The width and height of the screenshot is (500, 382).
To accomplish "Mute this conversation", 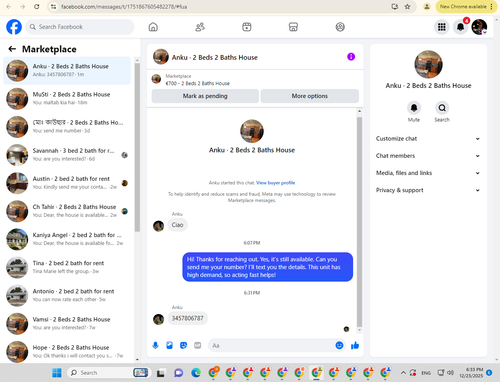I will point(414,108).
